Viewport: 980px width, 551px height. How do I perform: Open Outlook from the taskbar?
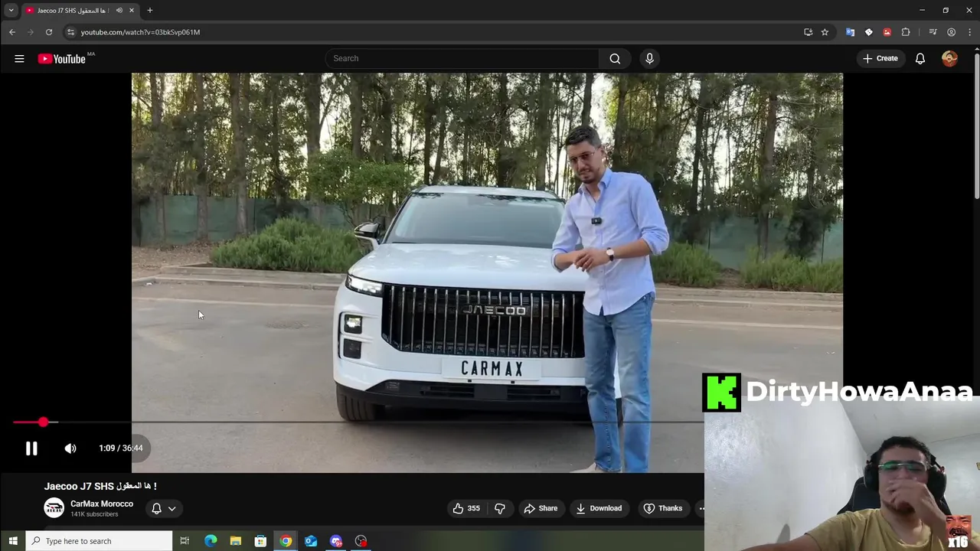tap(311, 541)
